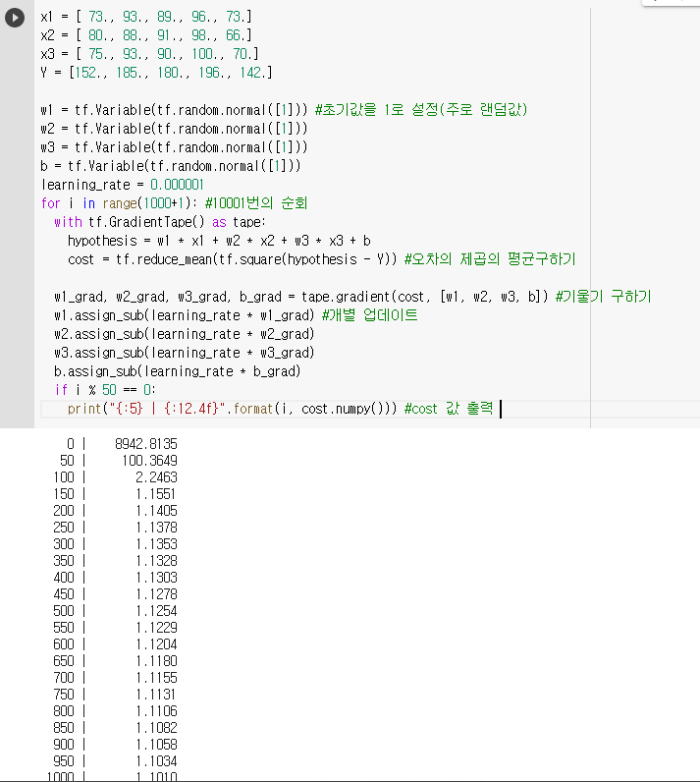Click output cost value 1.1229
700x782 pixels.
click(x=156, y=628)
